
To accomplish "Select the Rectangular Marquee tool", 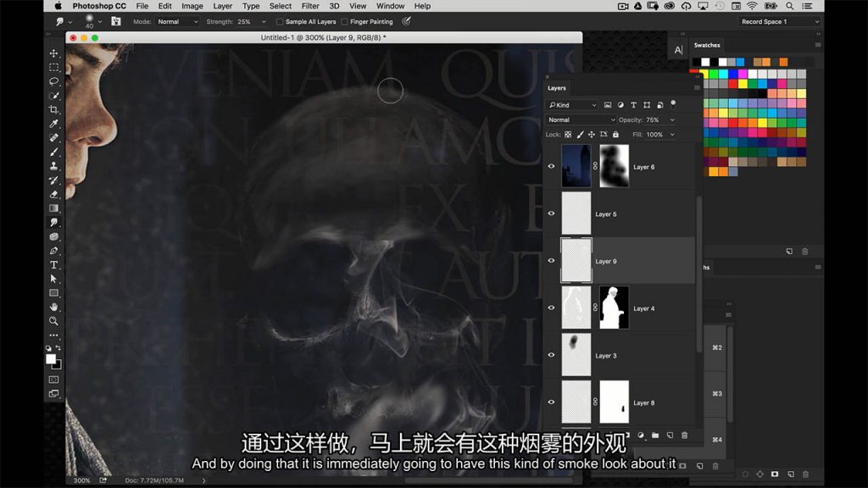I will tap(53, 68).
